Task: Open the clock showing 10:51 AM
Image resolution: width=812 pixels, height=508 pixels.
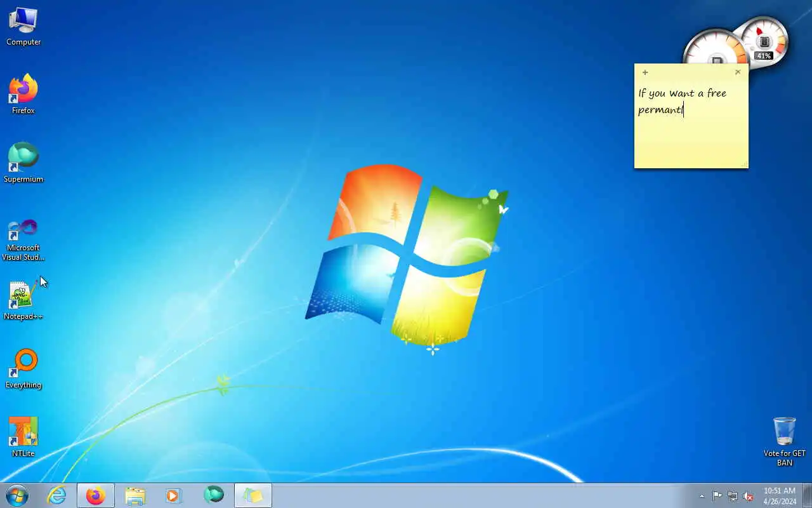Action: (x=780, y=496)
